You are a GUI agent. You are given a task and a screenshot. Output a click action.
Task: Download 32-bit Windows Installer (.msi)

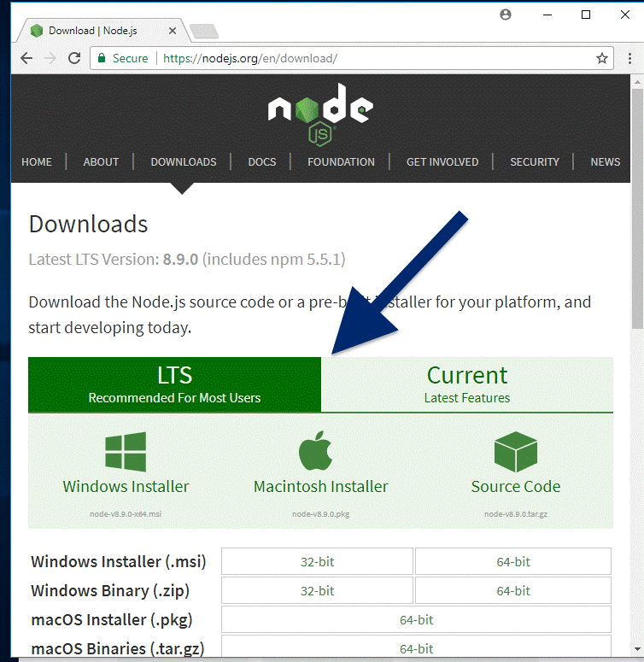tap(317, 561)
